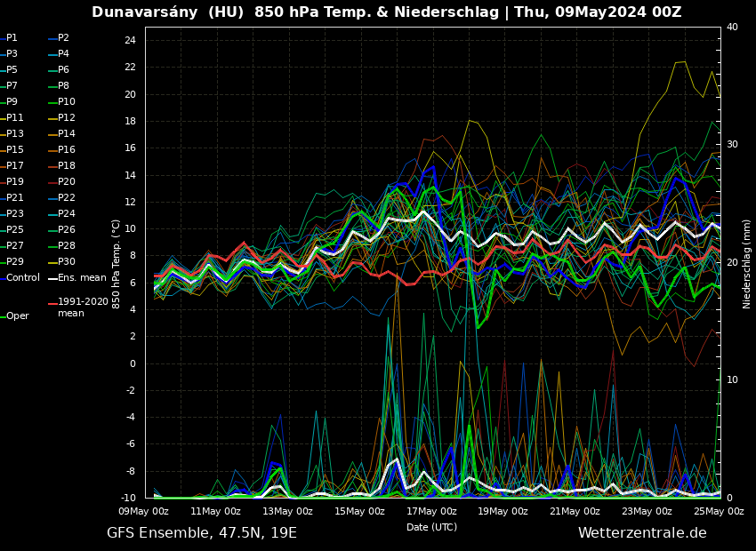
Task: Click the green color line beside Oper
Action: click(3, 316)
